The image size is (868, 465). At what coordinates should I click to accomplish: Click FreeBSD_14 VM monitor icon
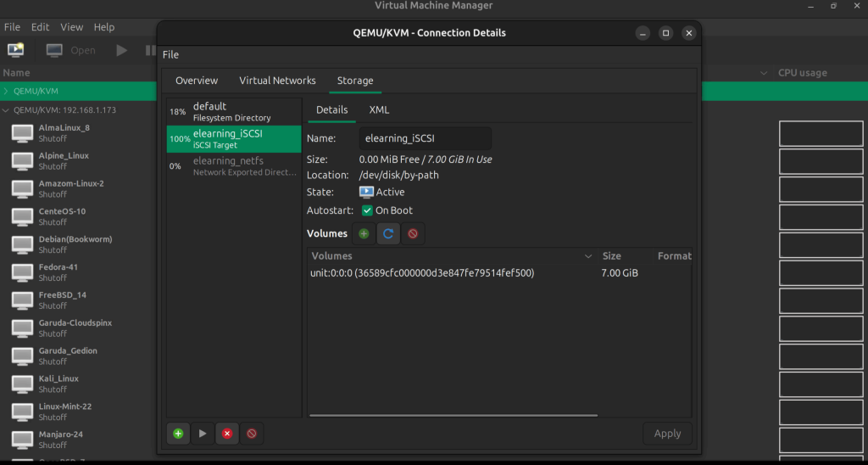(23, 300)
